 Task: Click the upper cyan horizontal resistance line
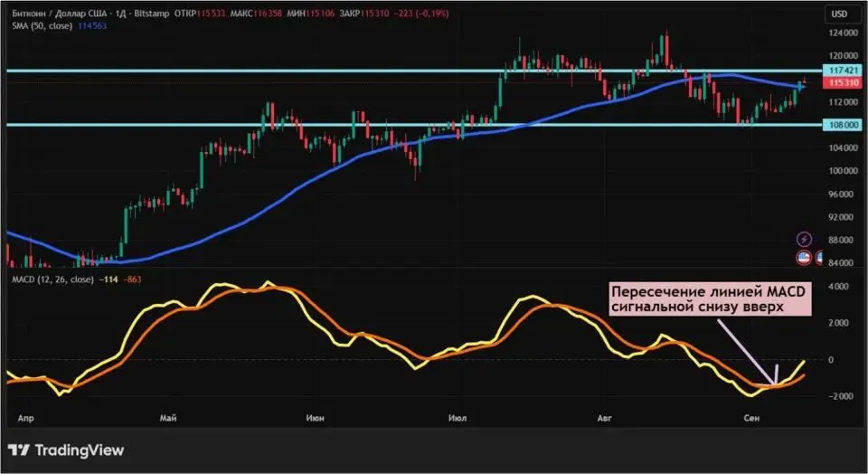[362, 70]
